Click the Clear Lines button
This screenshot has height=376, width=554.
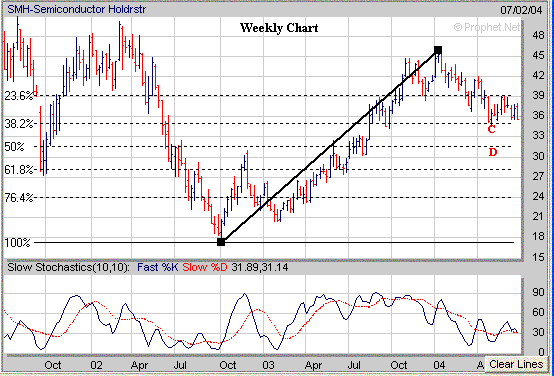pos(516,364)
